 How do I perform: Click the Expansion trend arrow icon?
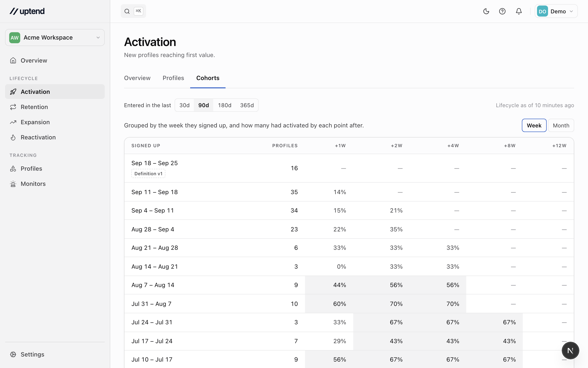tap(13, 122)
